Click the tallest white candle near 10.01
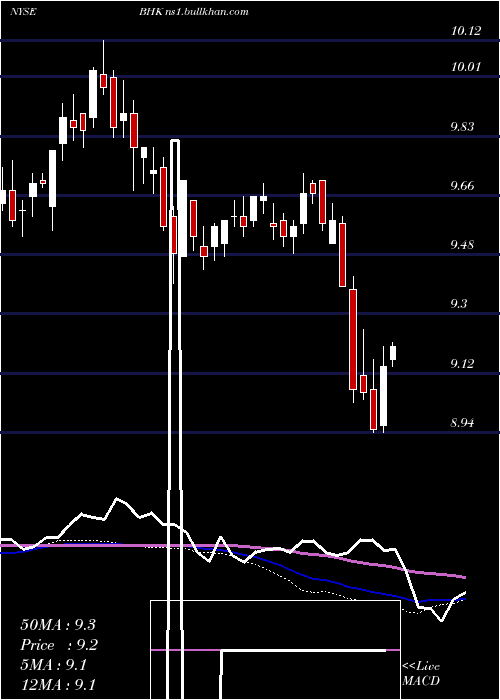Image resolution: width=500 pixels, height=700 pixels. coord(93,94)
